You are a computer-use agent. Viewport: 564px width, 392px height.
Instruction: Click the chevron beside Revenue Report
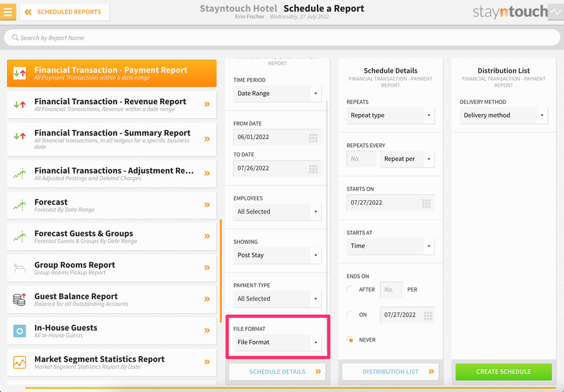[x=207, y=105]
